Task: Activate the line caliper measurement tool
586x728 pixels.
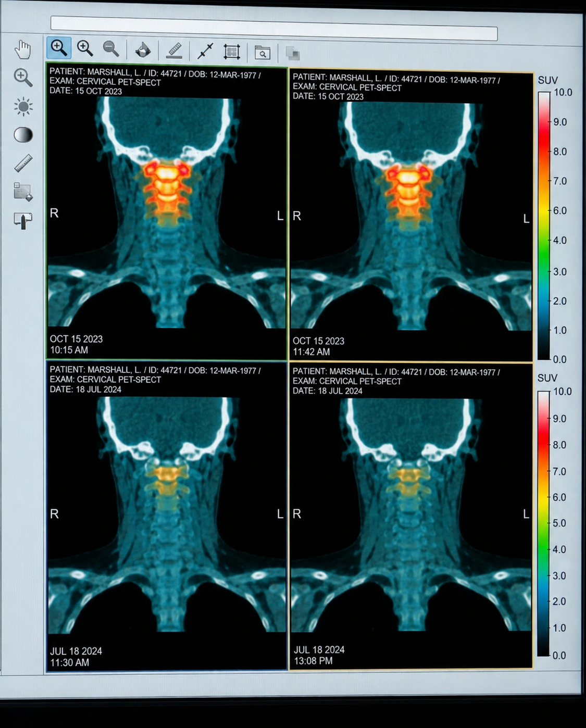Action: 206,51
